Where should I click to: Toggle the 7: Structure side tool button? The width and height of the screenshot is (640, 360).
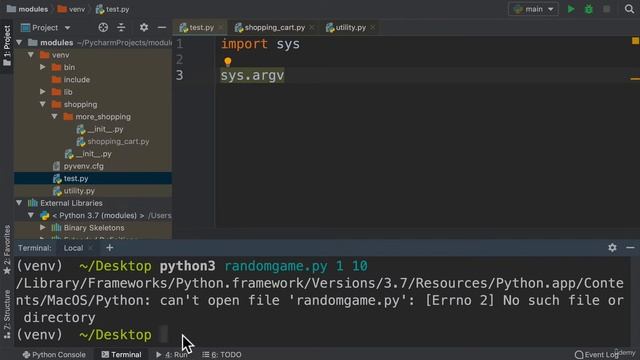[7, 314]
